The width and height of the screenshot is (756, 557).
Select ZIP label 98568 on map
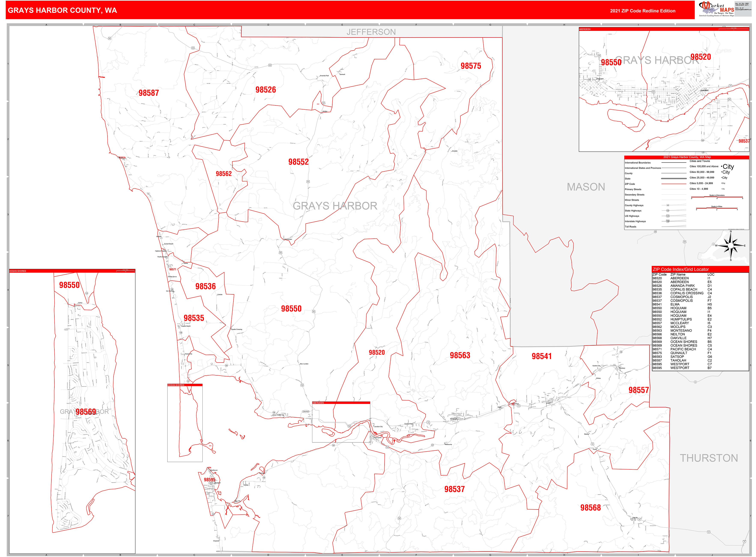[x=590, y=508]
